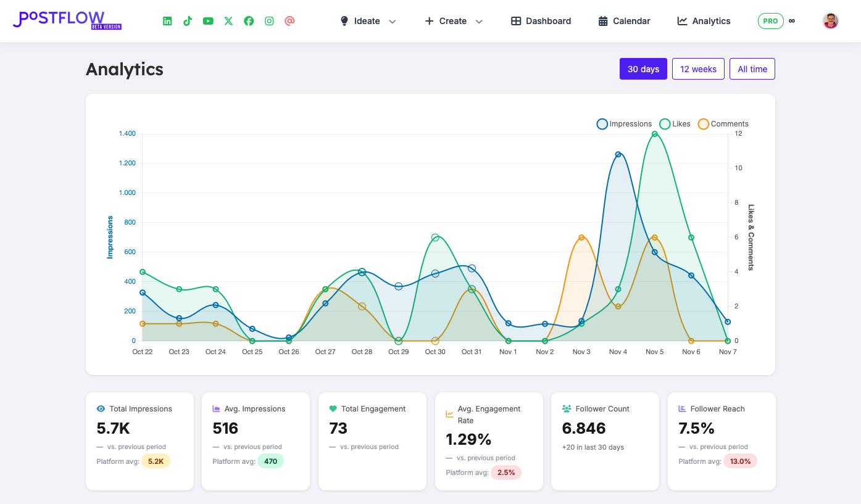The image size is (861, 504).
Task: Select the LinkedIn platform icon
Action: tap(167, 20)
